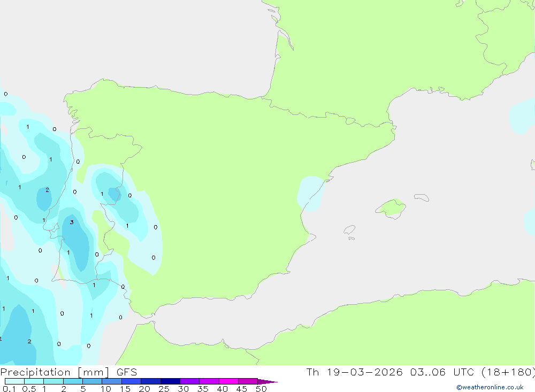Click the "03..06 UTC" time text
This screenshot has width=535, height=392.
click(442, 372)
